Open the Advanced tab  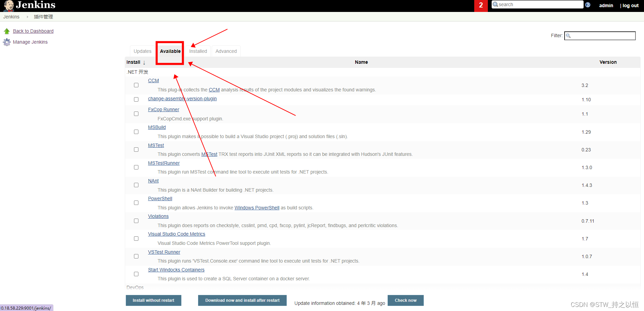(226, 51)
